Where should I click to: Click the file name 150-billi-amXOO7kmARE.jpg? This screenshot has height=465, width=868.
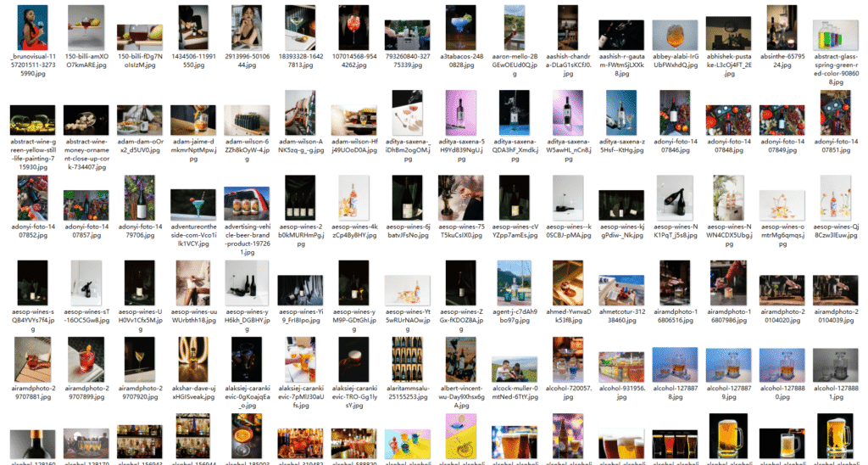coord(86,61)
